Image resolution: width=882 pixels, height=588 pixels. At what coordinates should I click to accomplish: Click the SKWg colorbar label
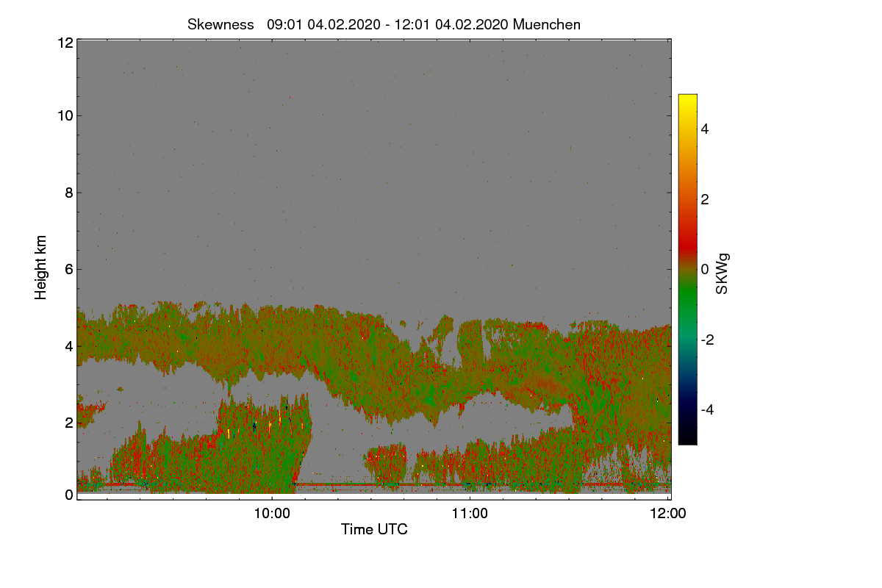pyautogui.click(x=723, y=273)
